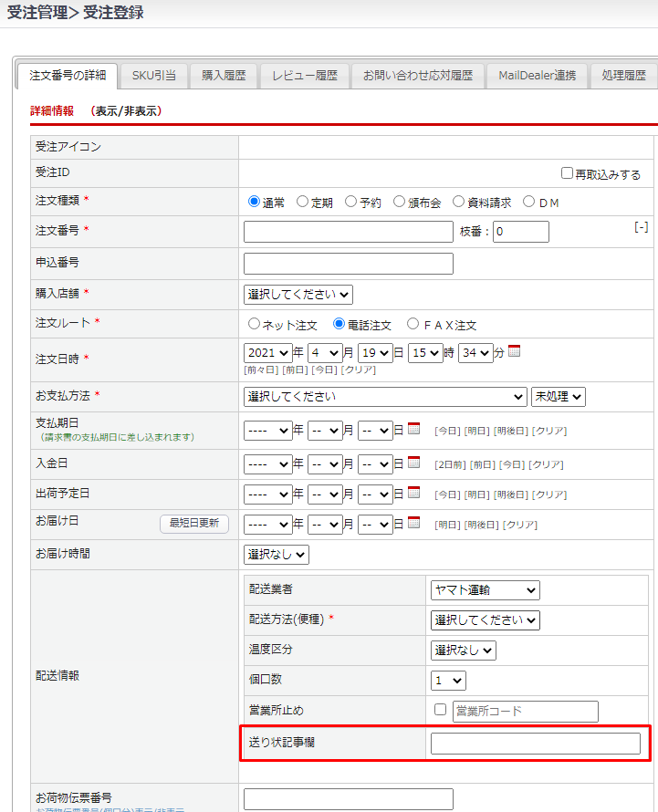Click 注文番号 input field

(x=349, y=232)
